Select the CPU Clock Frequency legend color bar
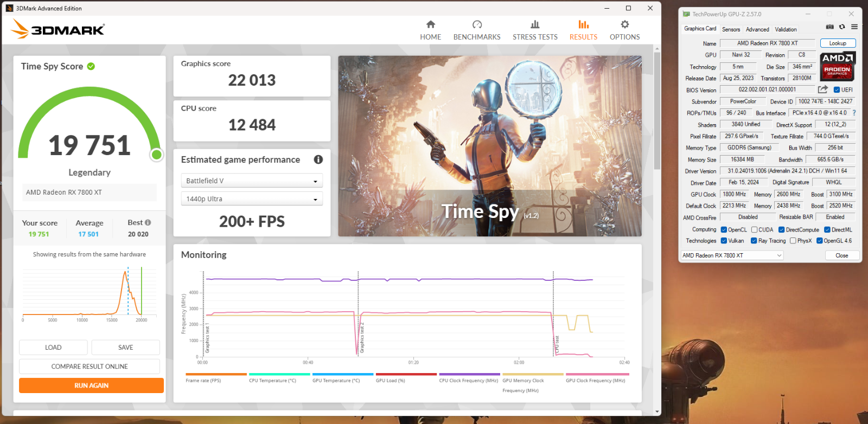The width and height of the screenshot is (868, 424). (x=470, y=374)
